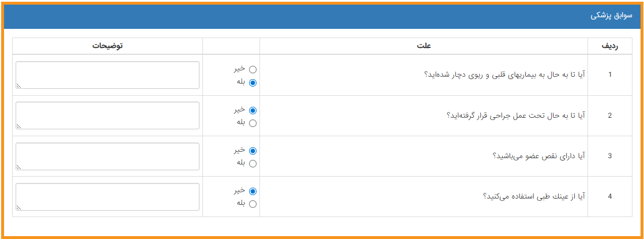Click the توضیحات column header
This screenshot has height=239, width=644.
click(x=108, y=46)
